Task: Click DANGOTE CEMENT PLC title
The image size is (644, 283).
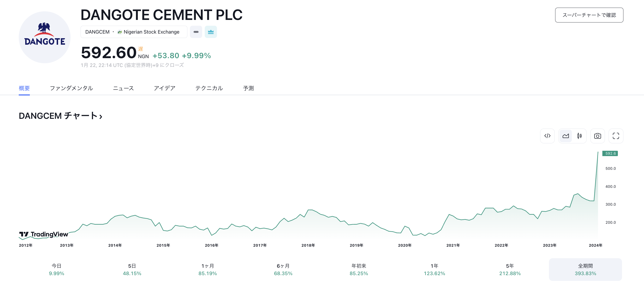Action: coord(161,15)
